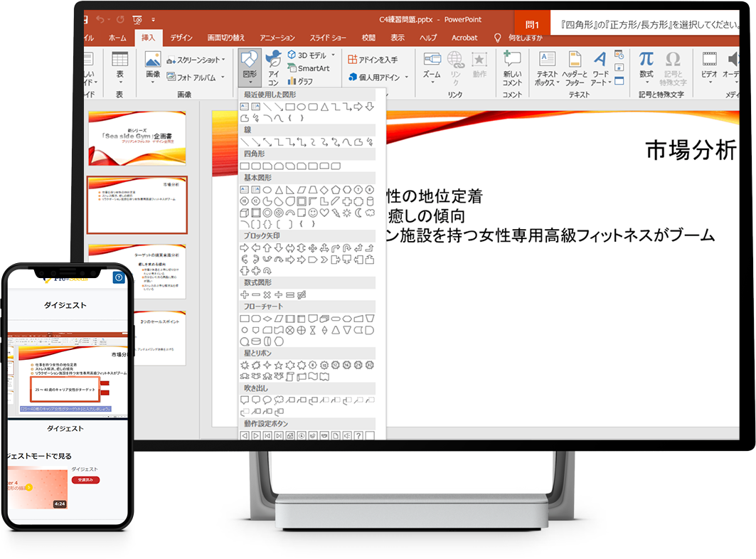This screenshot has width=756, height=559.
Task: Choose the oval shape in 最近使用した図形
Action: 302,107
